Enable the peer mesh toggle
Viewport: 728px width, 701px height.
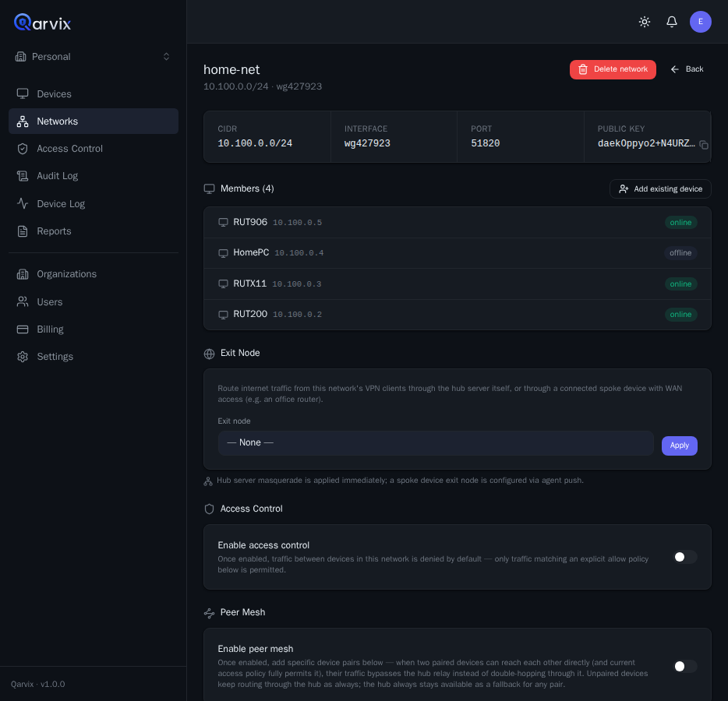click(x=685, y=666)
